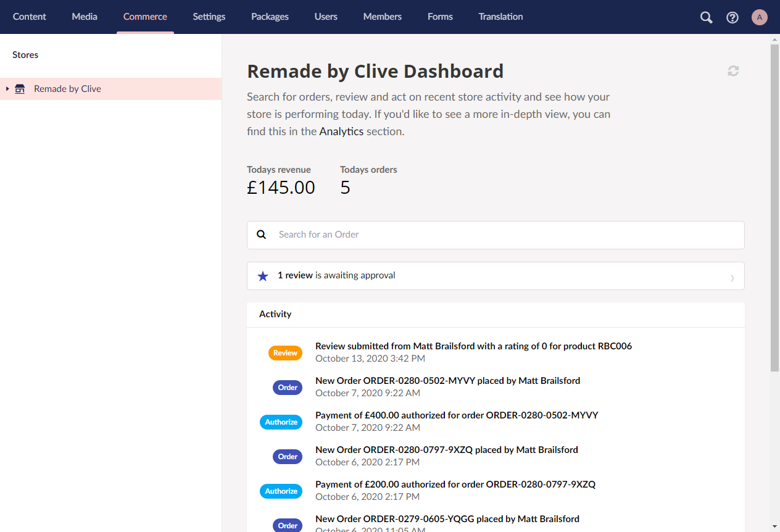Follow the Analytics link
This screenshot has height=532, width=780.
click(341, 131)
